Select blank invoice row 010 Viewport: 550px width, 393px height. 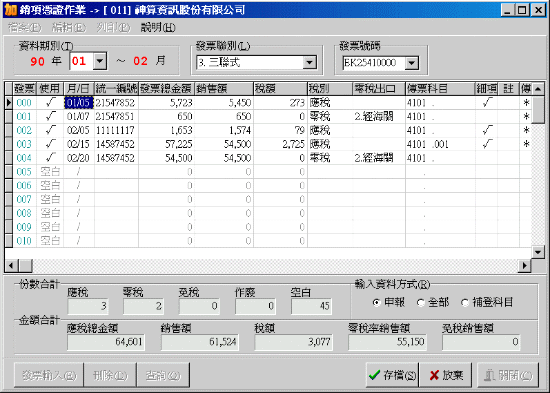(268, 241)
